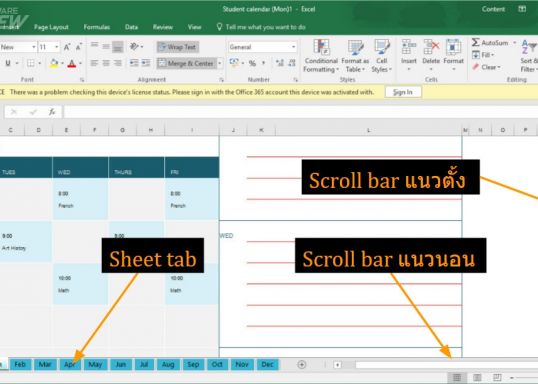Click the Tell me what you want box
The height and width of the screenshot is (384, 538).
point(261,27)
